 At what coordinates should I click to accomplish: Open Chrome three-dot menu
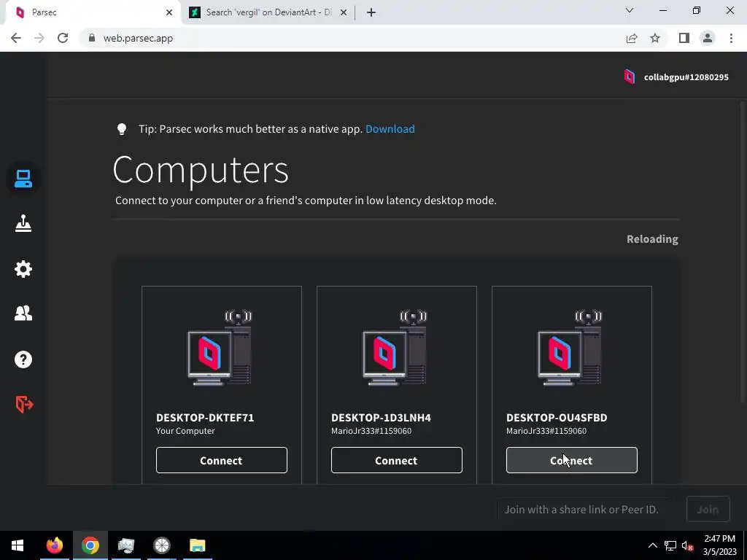(731, 38)
